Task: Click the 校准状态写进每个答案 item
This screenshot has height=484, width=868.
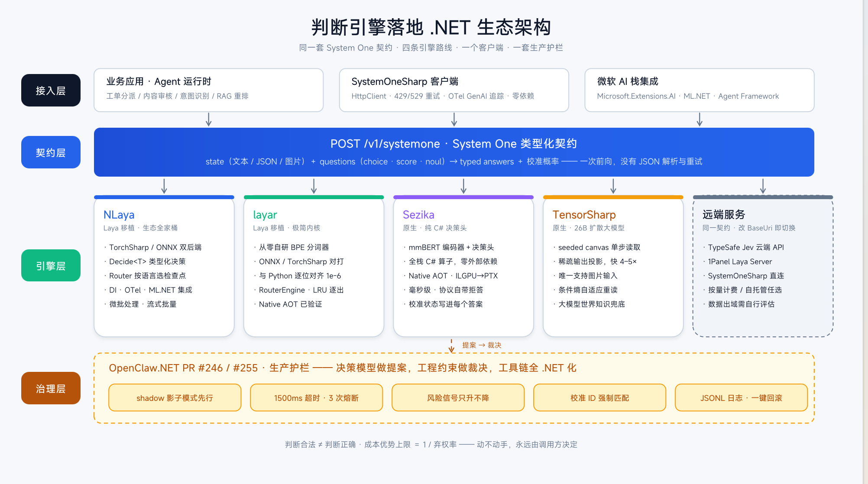Action: pos(445,304)
